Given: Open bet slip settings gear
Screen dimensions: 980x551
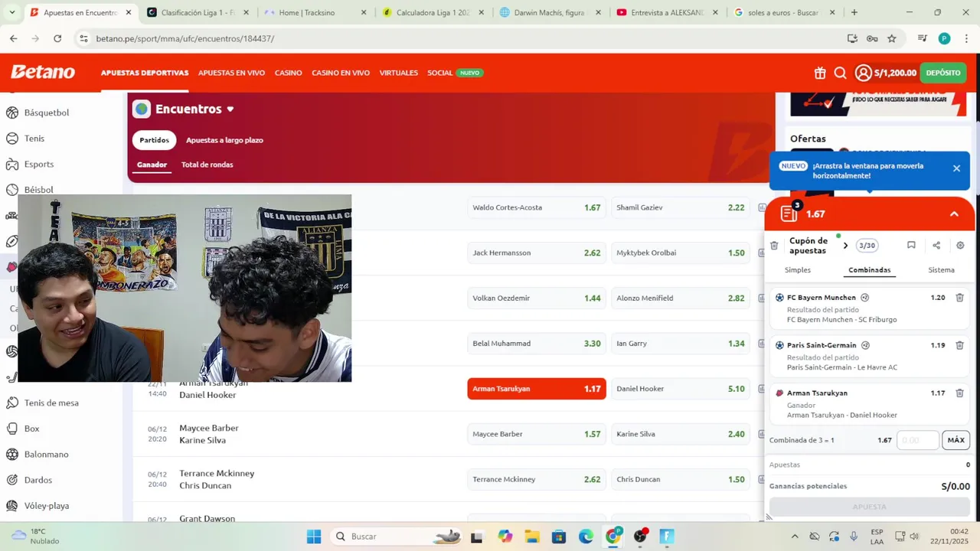Looking at the screenshot, I should (960, 245).
